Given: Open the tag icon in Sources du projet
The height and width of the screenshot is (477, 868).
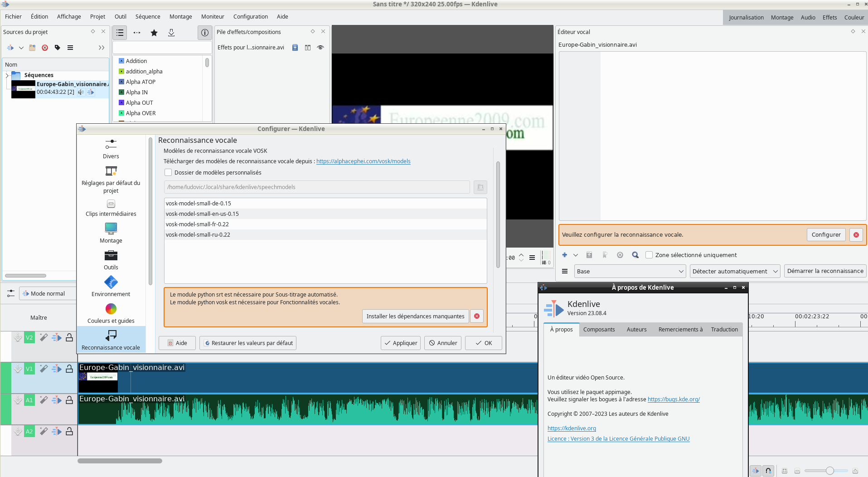Looking at the screenshot, I should pos(58,48).
